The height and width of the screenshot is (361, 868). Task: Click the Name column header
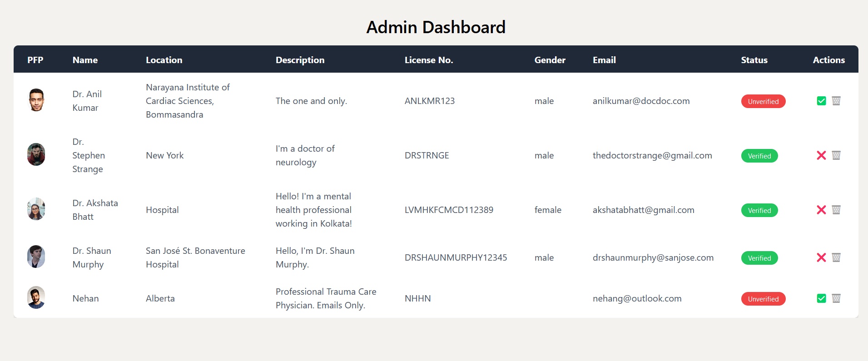85,60
